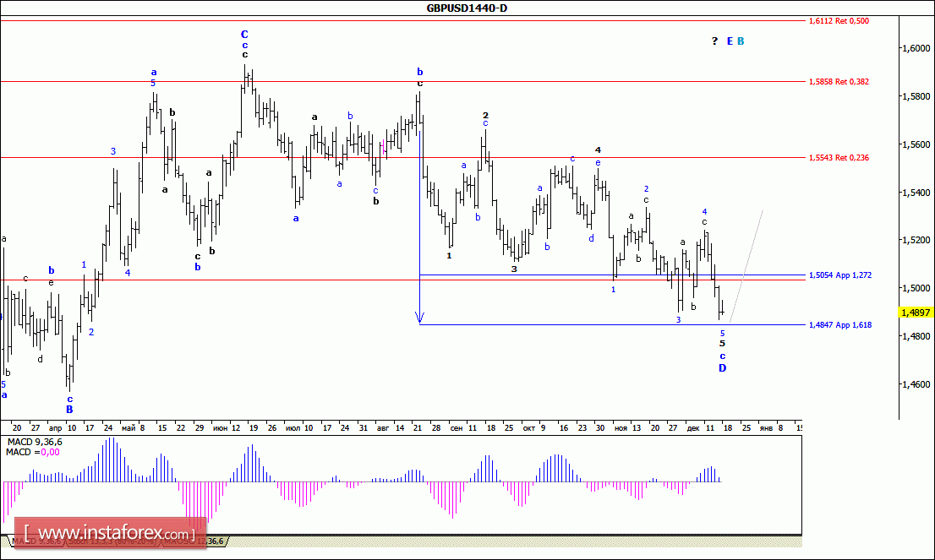Click the MACD =0,00 value label

(x=33, y=452)
